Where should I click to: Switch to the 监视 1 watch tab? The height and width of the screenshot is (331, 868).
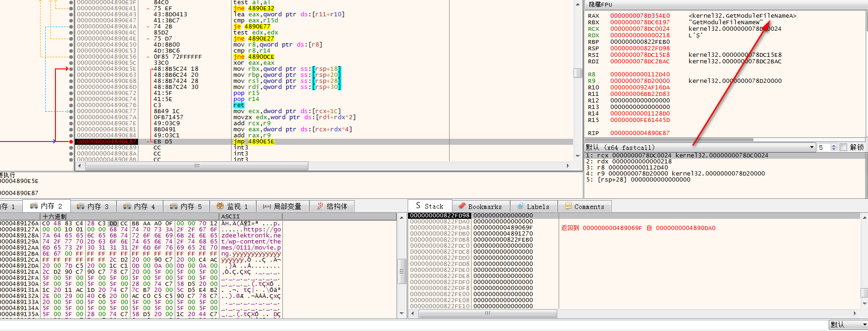click(x=233, y=206)
